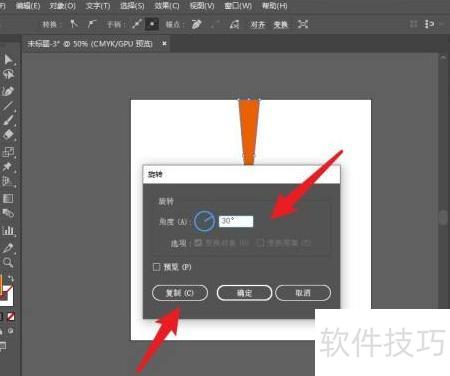Select the Puppet Warp pin tool
The width and height of the screenshot is (450, 376).
tap(8, 166)
